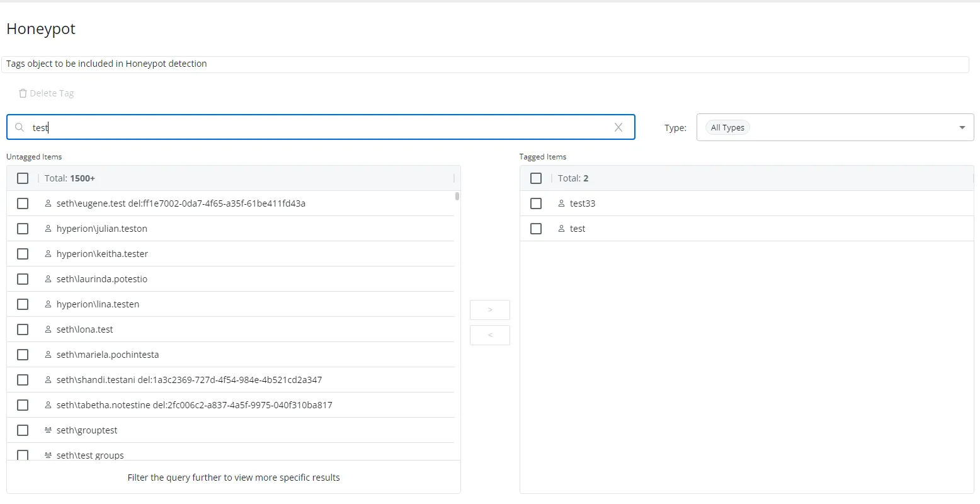Image resolution: width=980 pixels, height=504 pixels.
Task: Click the search magnifier icon
Action: [x=20, y=127]
